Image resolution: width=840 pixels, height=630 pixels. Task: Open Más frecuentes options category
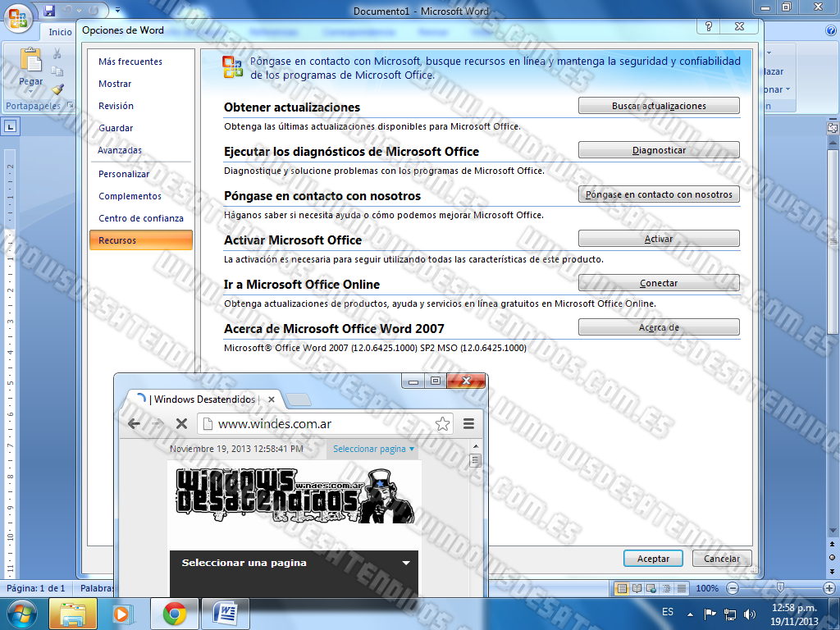[130, 62]
